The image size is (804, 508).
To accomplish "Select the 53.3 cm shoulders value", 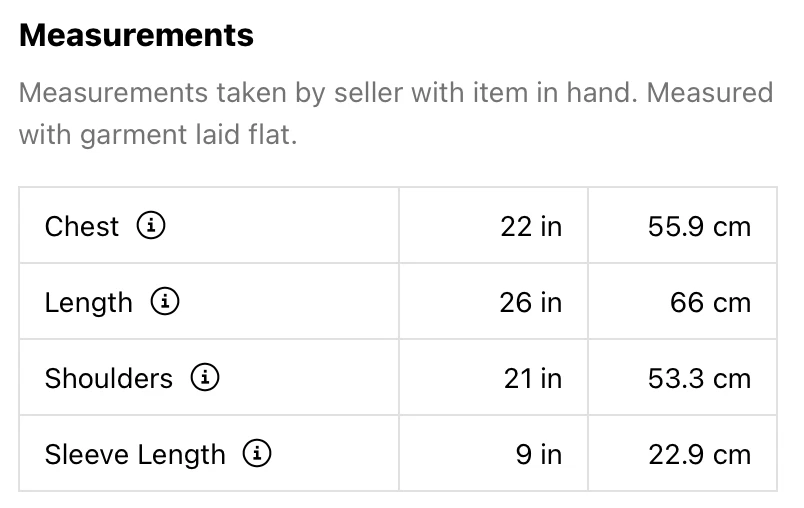I will point(699,378).
